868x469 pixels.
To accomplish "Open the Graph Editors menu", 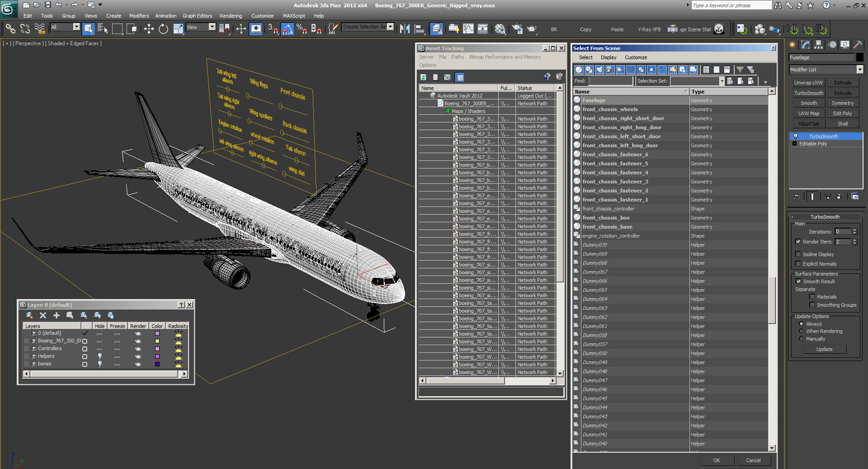I will click(x=197, y=16).
